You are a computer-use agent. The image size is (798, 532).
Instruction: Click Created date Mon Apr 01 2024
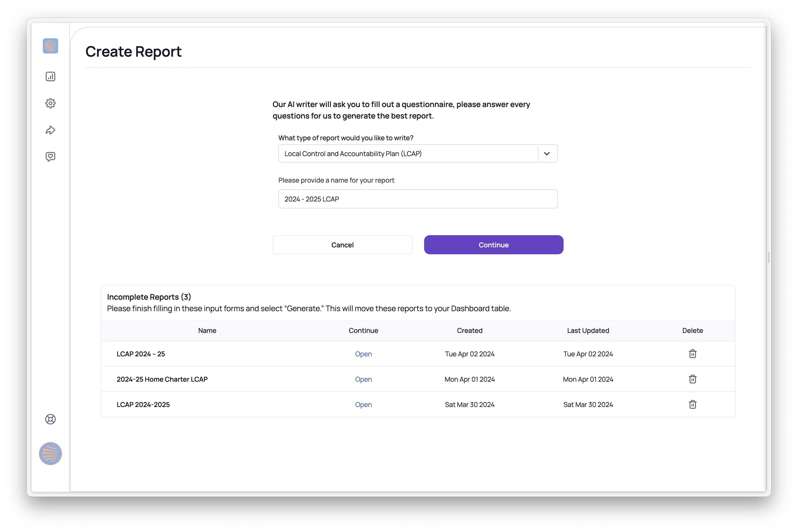click(x=470, y=379)
